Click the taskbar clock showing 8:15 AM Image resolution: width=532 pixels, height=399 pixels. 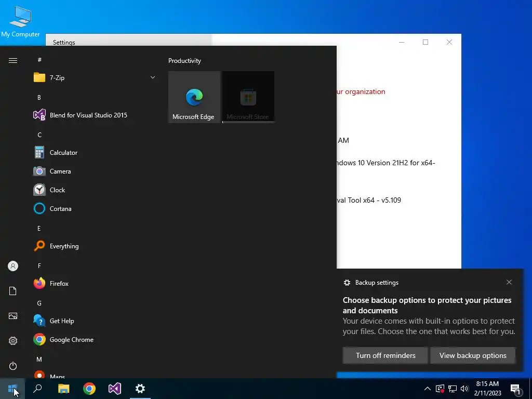[x=487, y=389]
